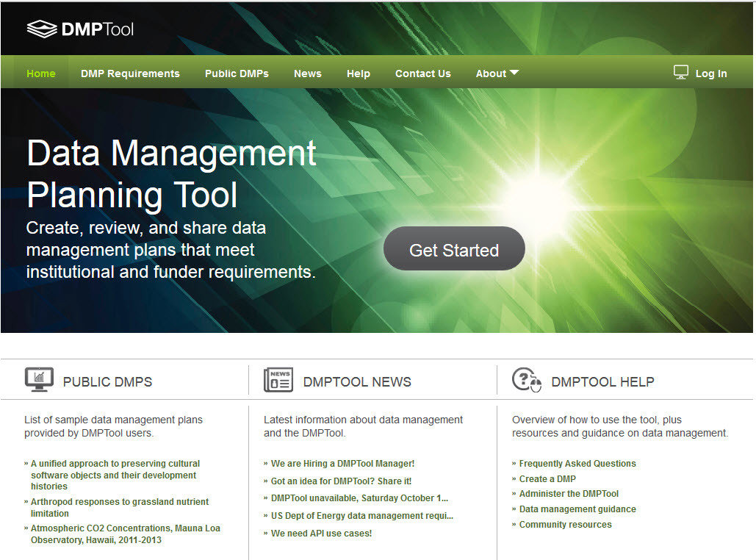Viewport: 756px width, 560px height.
Task: Open 'Arthropod responses to grassland nutrient limitation' plan
Action: coord(120,507)
